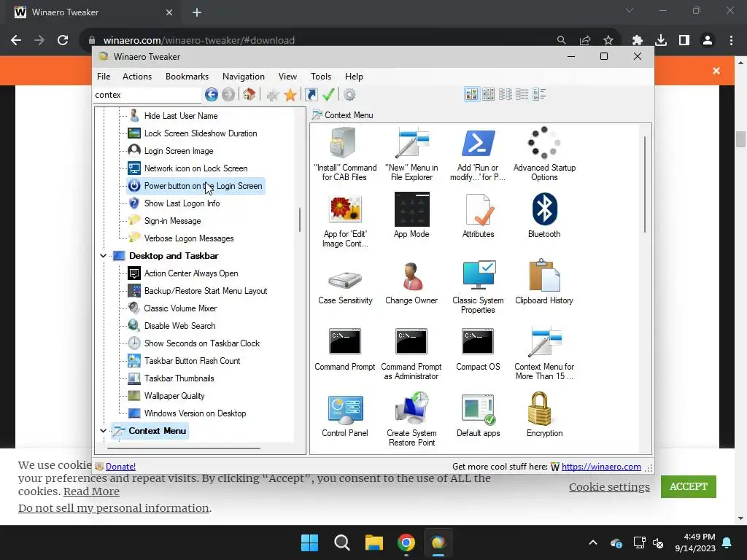Click the Read More cookie link
This screenshot has width=747, height=560.
pyautogui.click(x=91, y=491)
